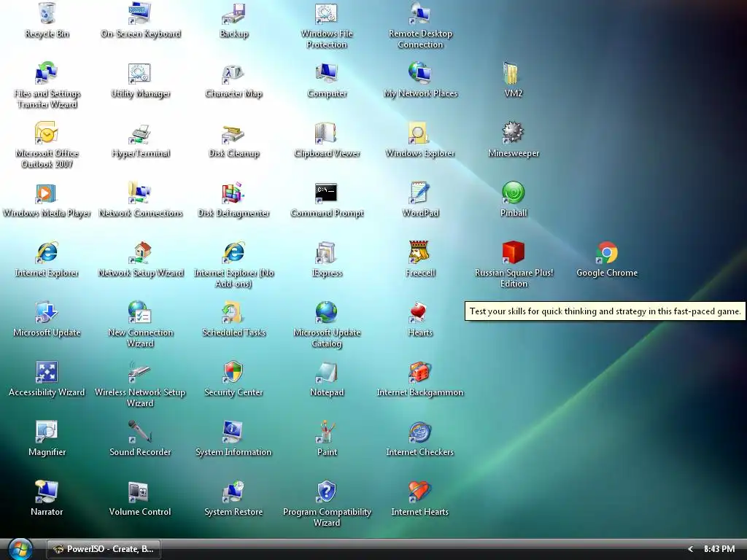
Task: Select the WordPad shortcut
Action: point(420,192)
